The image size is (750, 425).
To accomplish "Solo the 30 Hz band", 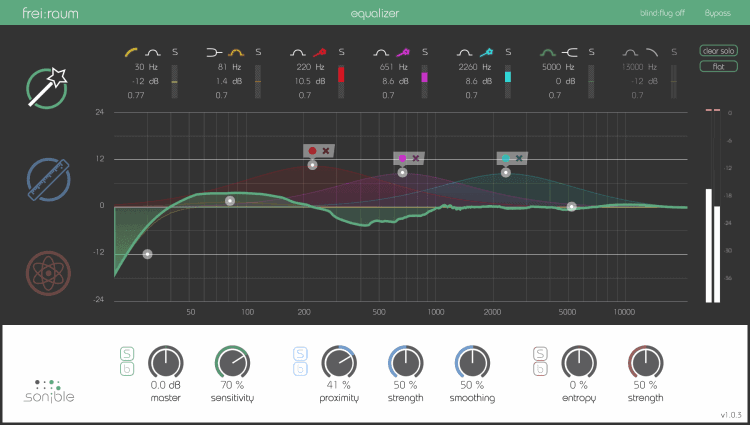I will pos(175,52).
